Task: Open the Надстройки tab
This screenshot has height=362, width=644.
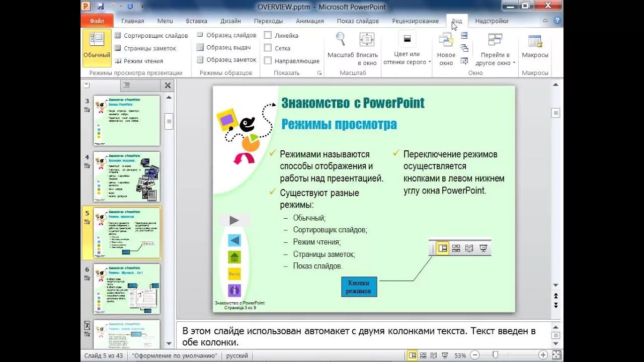Action: tap(492, 21)
